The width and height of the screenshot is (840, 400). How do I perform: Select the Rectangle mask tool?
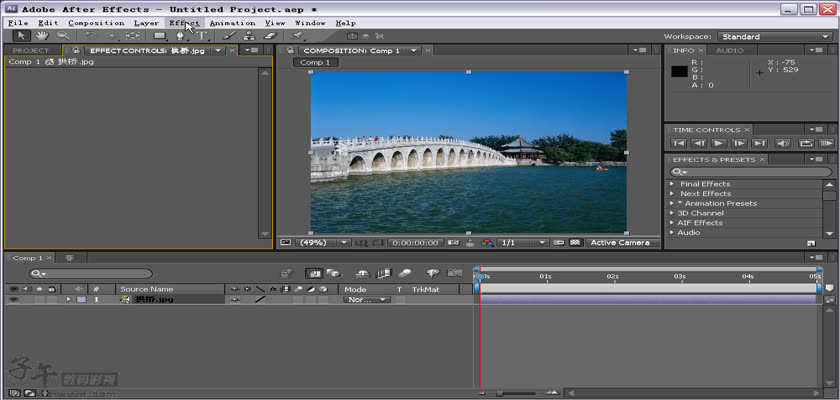[159, 36]
